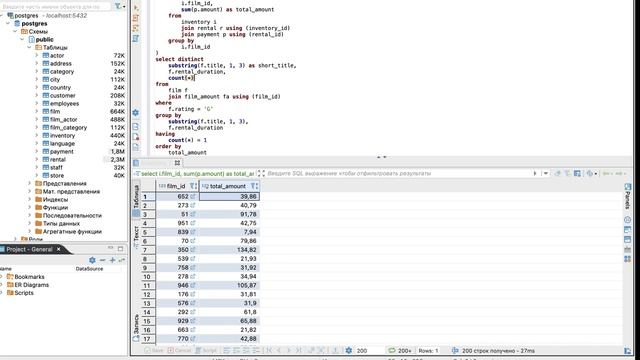Screen dimensions: 640x360
Task: Click the film_id column header
Action: [177, 186]
